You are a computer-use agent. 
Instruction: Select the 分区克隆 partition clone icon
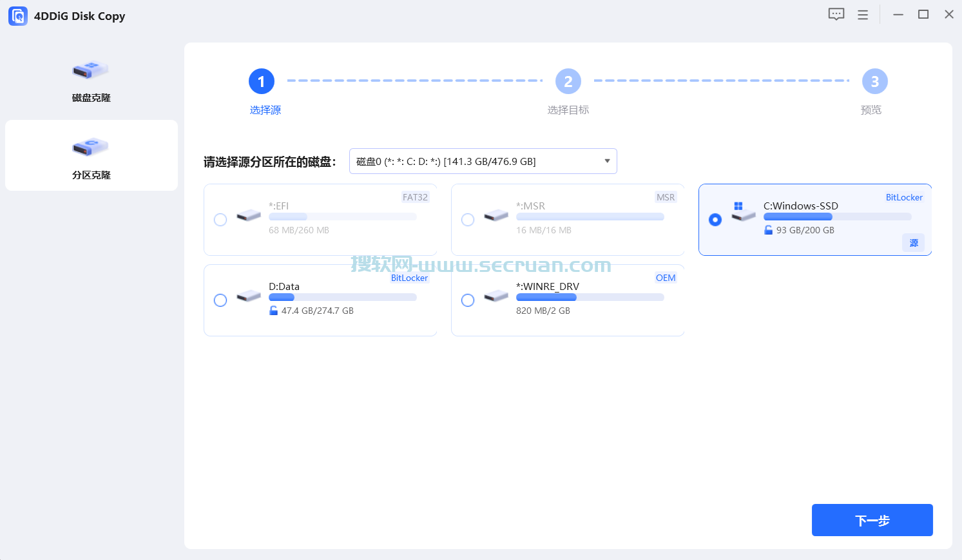click(90, 146)
